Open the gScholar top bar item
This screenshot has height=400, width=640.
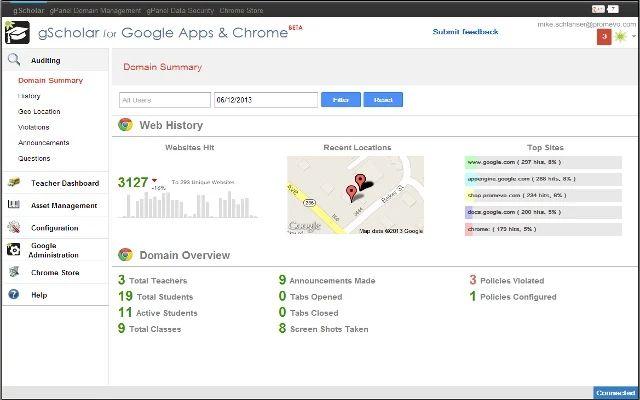tap(29, 11)
